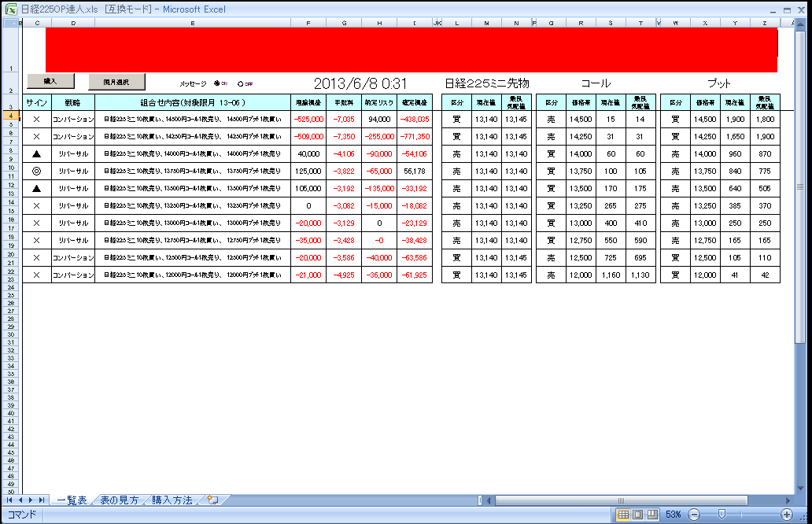The image size is (812, 524).
Task: Click the horizontal scrollbar right arrow
Action: pos(788,500)
